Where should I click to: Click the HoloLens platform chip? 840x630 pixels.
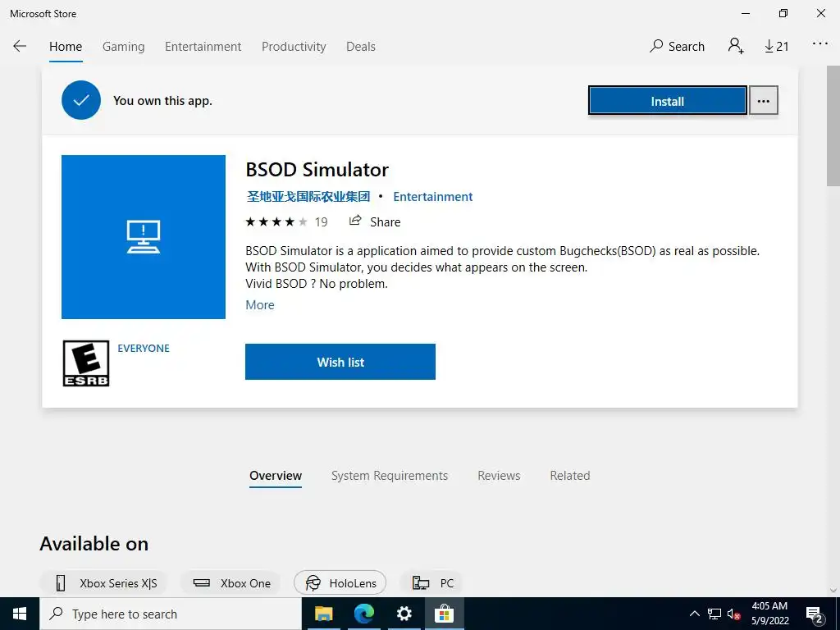340,583
